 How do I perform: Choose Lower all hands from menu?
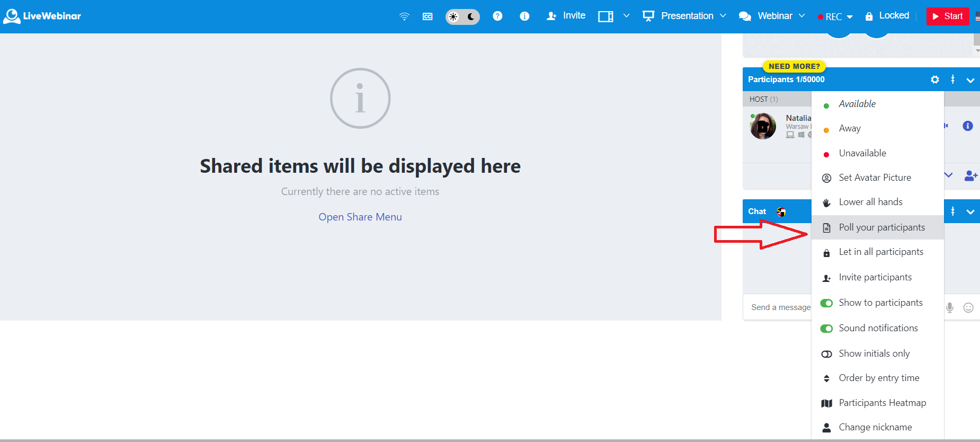pos(870,202)
